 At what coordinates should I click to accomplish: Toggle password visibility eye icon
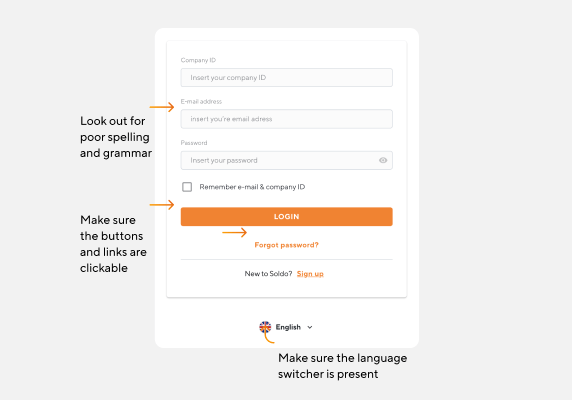click(383, 160)
